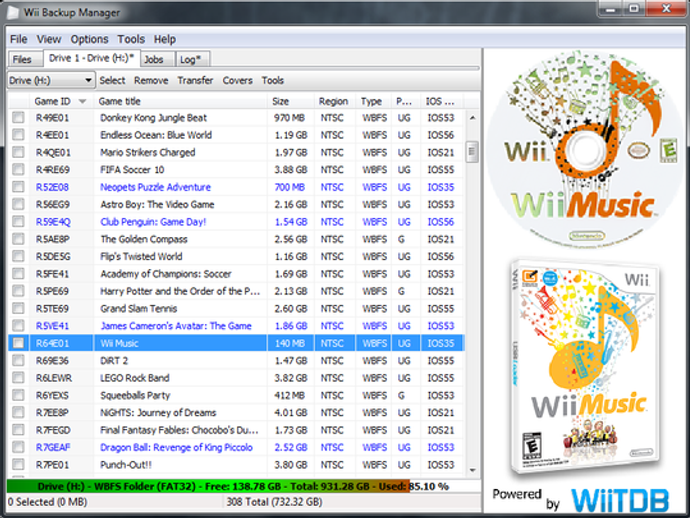The width and height of the screenshot is (690, 518).
Task: Select the Squeeballs Party row
Action: (236, 395)
